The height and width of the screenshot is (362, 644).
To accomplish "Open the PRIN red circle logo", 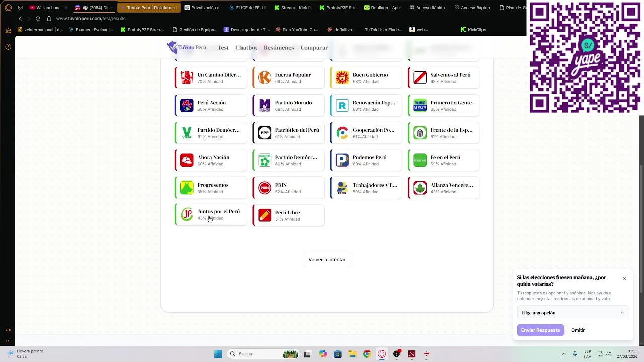I will coord(265,188).
